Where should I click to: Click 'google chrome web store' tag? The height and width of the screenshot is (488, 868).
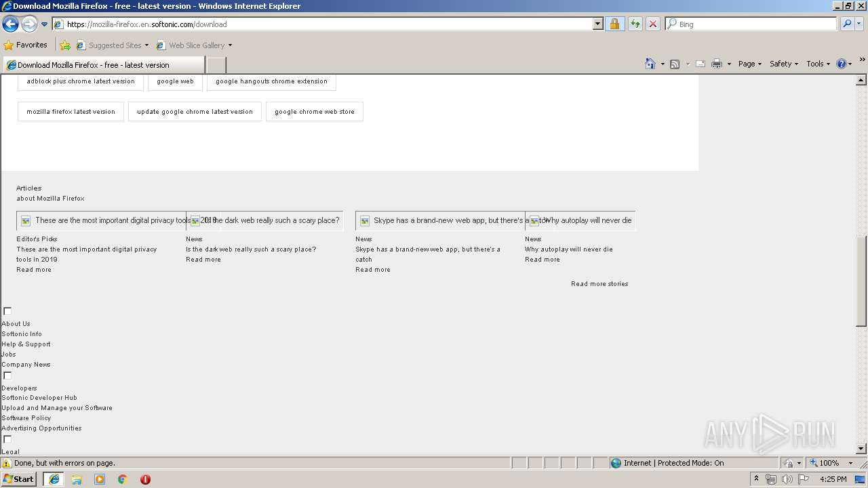click(315, 112)
